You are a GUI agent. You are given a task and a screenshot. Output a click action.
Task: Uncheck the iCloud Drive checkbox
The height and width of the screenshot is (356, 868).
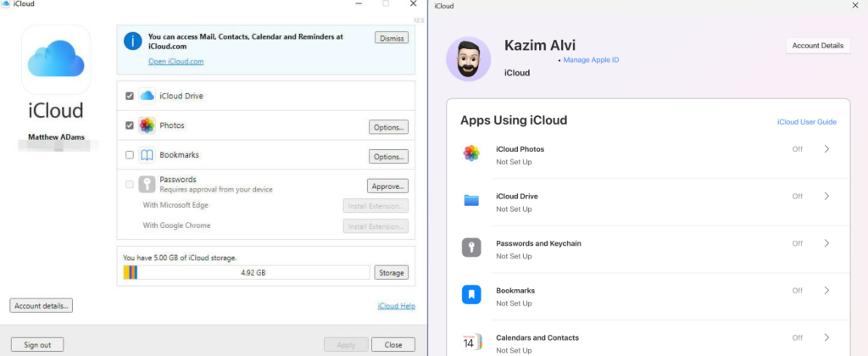click(x=130, y=96)
